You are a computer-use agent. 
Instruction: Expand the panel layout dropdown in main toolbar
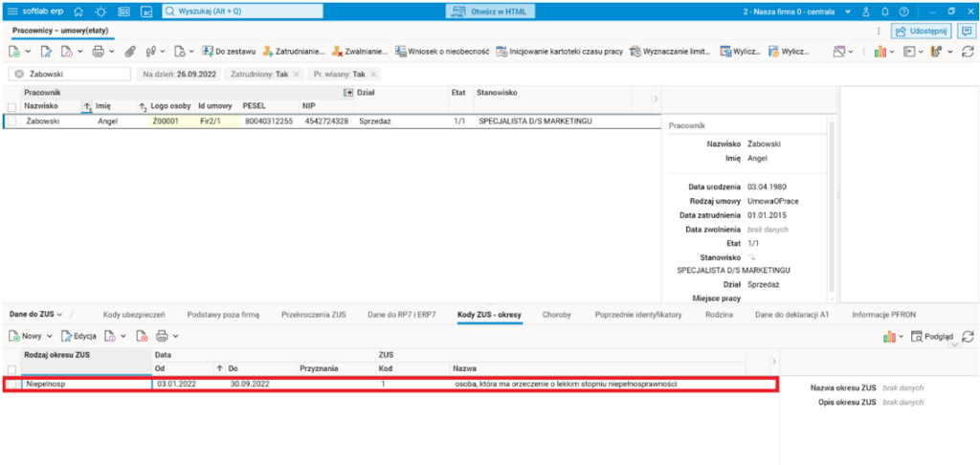[922, 52]
